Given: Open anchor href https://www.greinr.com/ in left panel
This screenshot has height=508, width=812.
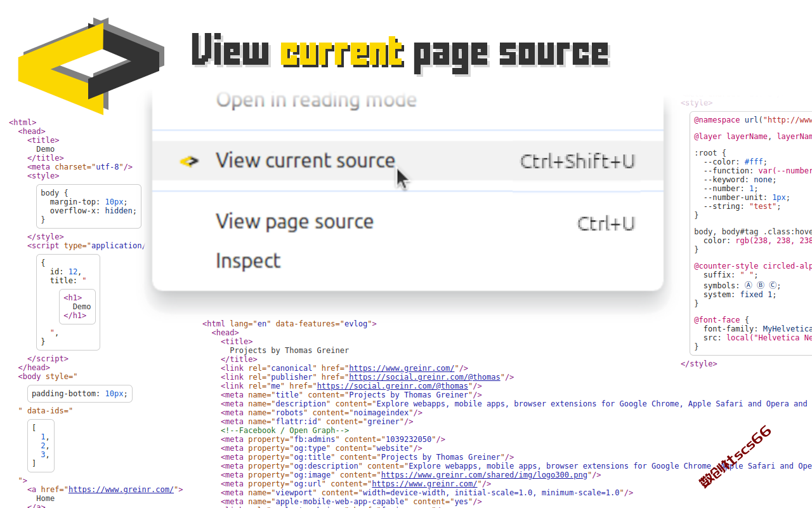Looking at the screenshot, I should pos(121,490).
